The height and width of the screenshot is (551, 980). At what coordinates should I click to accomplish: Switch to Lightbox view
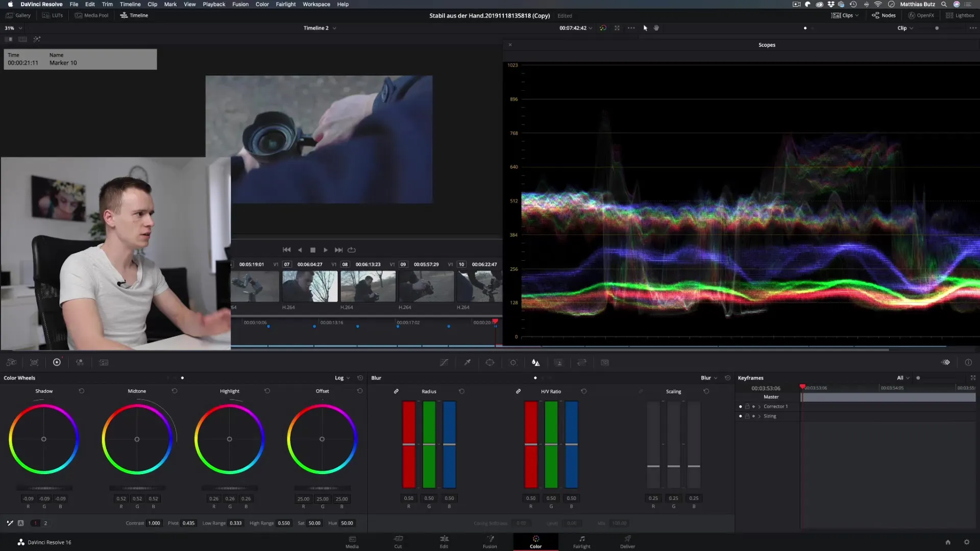(x=960, y=15)
